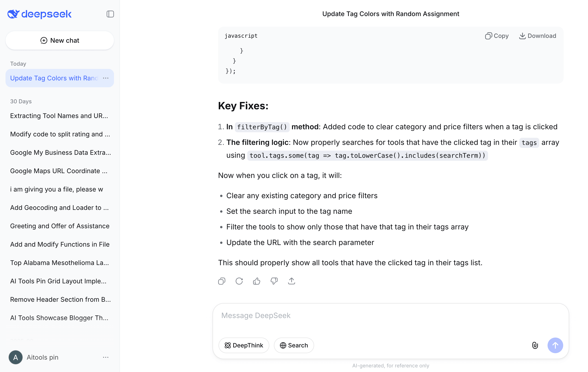This screenshot has width=588, height=372.
Task: Open the Aitools pin account menu
Action: pos(105,357)
